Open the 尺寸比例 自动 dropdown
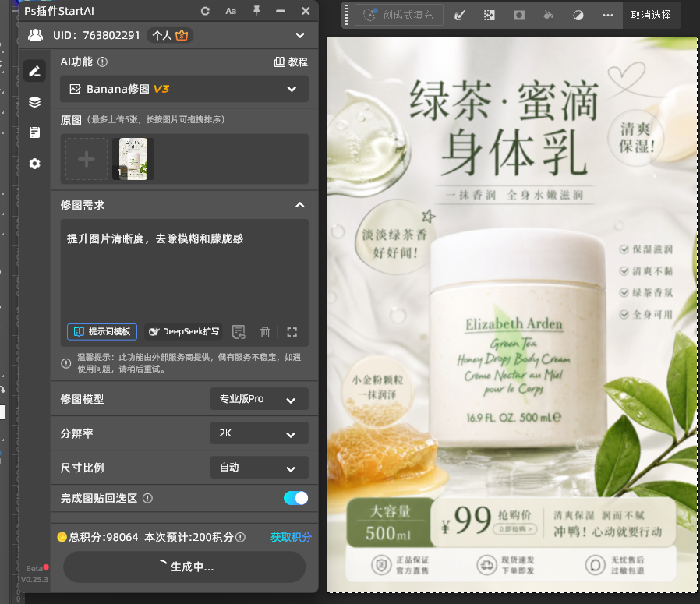 point(260,468)
